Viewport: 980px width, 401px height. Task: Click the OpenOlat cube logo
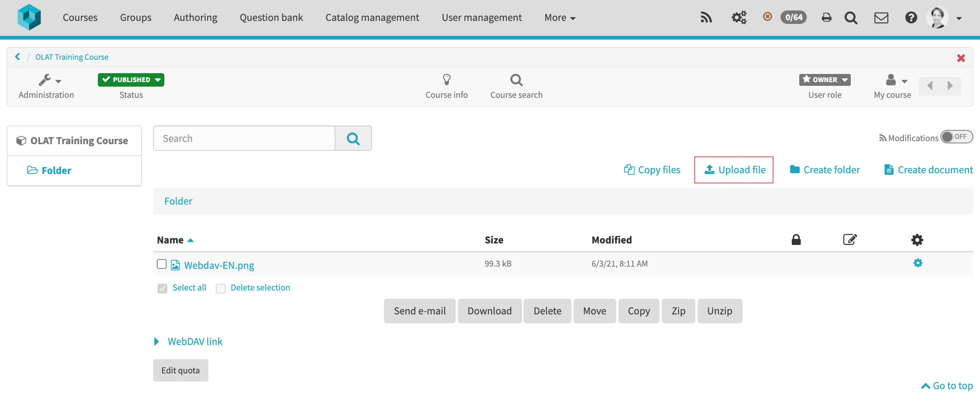(29, 17)
